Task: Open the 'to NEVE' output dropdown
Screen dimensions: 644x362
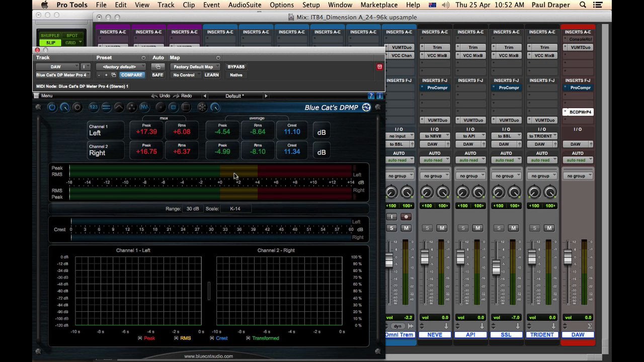Action: (435, 136)
